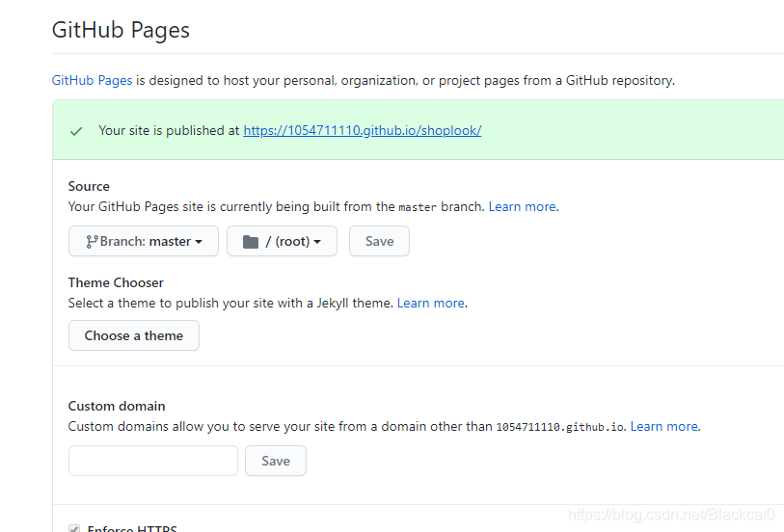Open Learn more link about custom domains
784x532 pixels.
click(664, 427)
